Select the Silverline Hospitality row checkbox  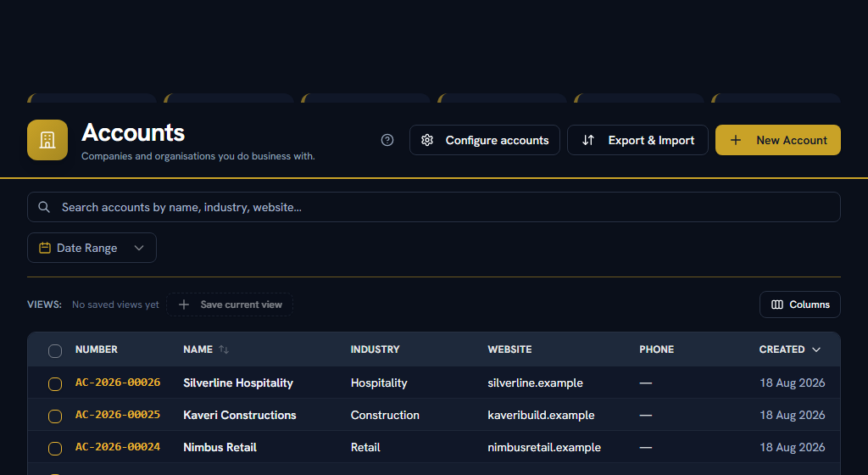click(55, 383)
